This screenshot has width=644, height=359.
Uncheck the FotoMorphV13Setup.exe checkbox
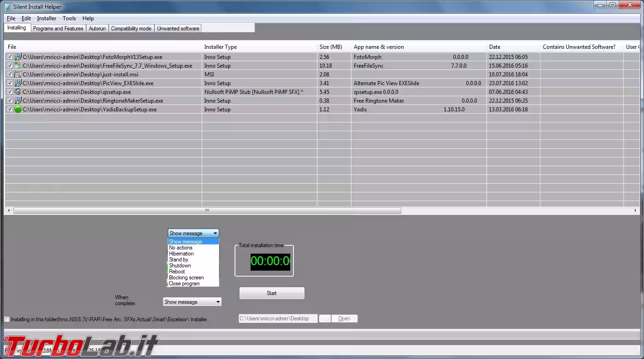pos(9,57)
